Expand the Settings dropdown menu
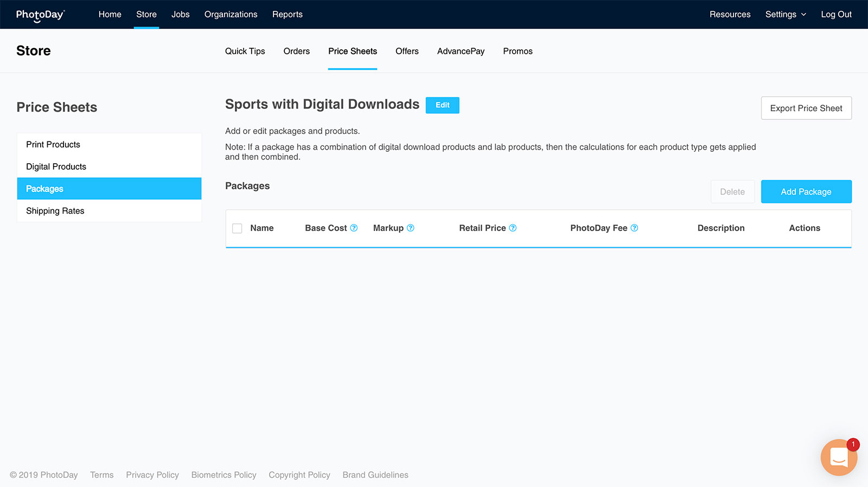Viewport: 868px width, 487px height. pos(786,15)
